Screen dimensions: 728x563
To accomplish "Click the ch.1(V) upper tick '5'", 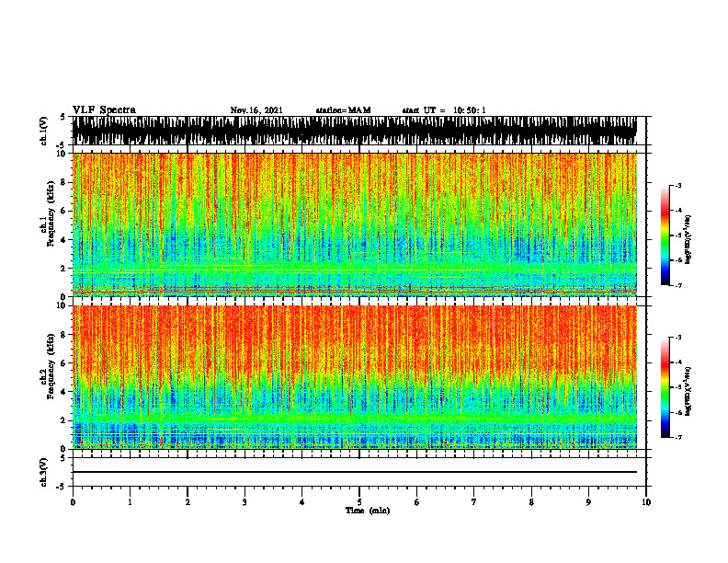I will tap(63, 118).
